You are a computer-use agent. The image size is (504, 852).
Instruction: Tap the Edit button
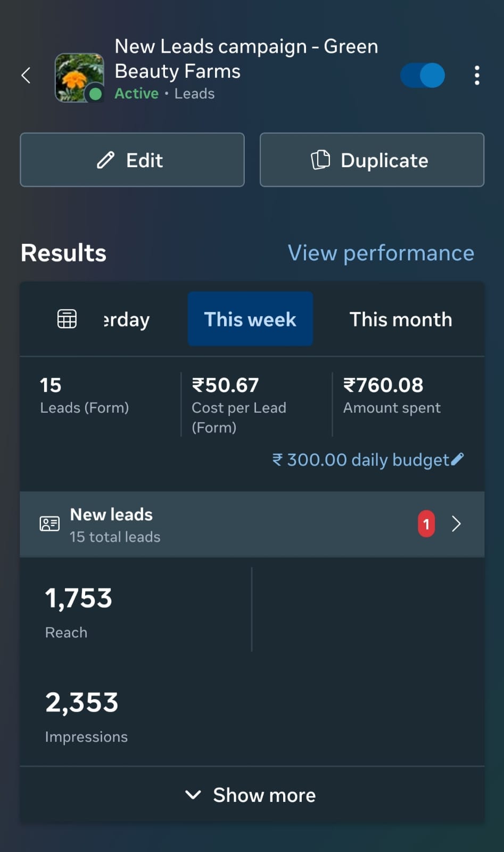point(132,160)
